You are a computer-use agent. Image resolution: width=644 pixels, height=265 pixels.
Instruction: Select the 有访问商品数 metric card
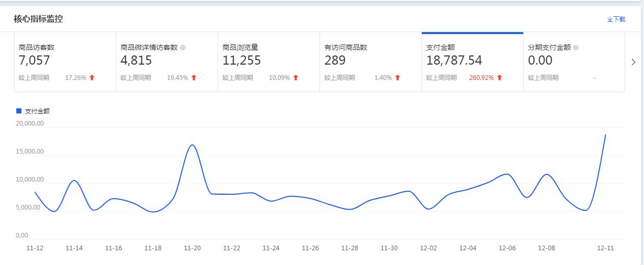[371, 62]
